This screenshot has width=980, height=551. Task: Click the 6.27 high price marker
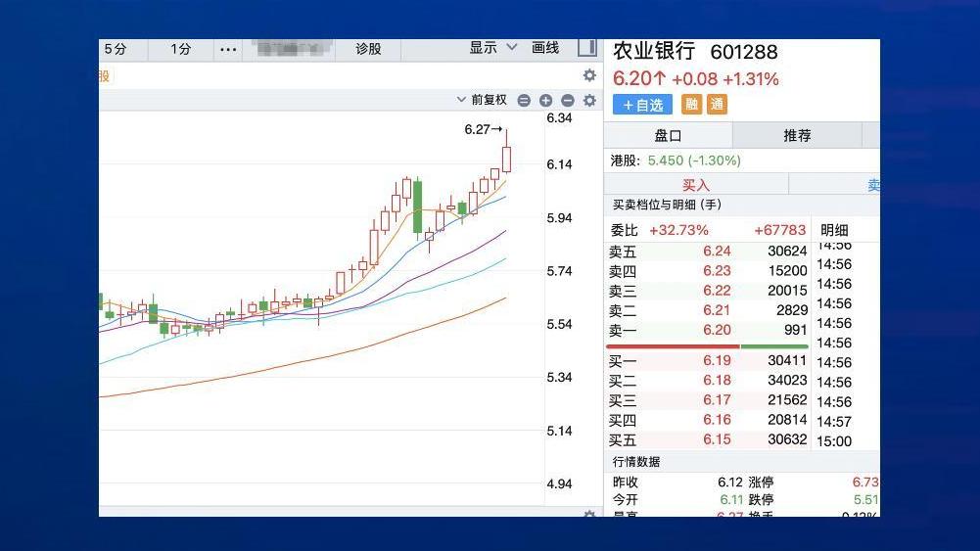tap(483, 129)
